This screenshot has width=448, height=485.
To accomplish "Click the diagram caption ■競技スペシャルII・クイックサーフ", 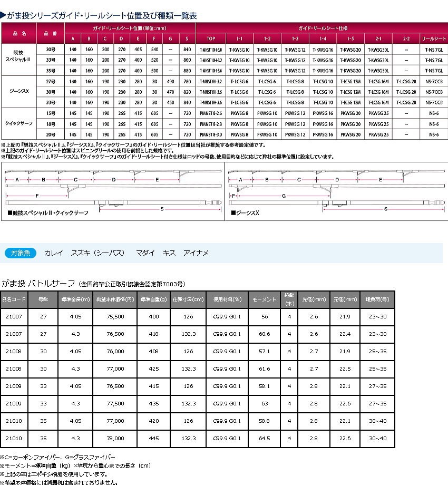I will coord(48,213).
